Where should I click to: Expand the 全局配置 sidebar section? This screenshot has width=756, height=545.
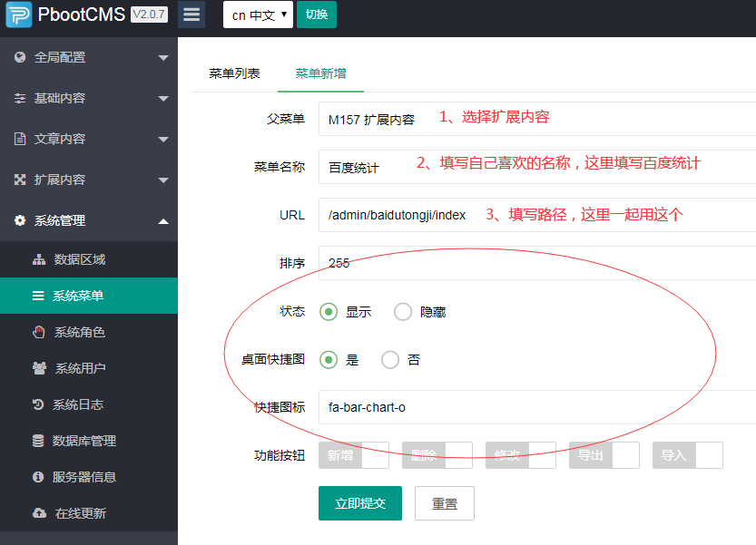pos(89,57)
